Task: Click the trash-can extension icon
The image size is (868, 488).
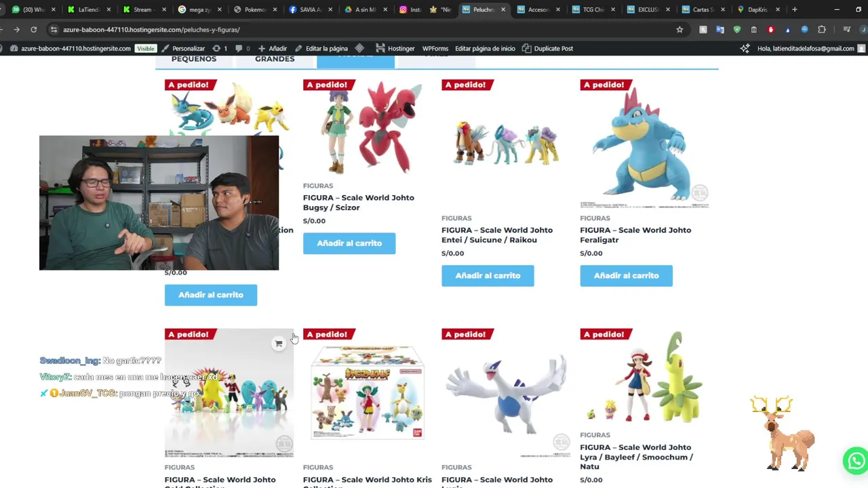Action: point(753,30)
